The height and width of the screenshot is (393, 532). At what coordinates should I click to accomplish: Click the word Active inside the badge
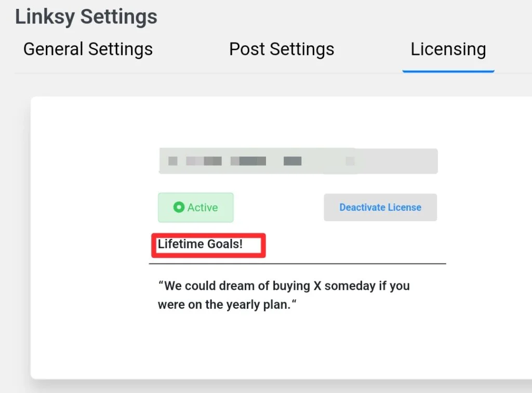click(203, 208)
